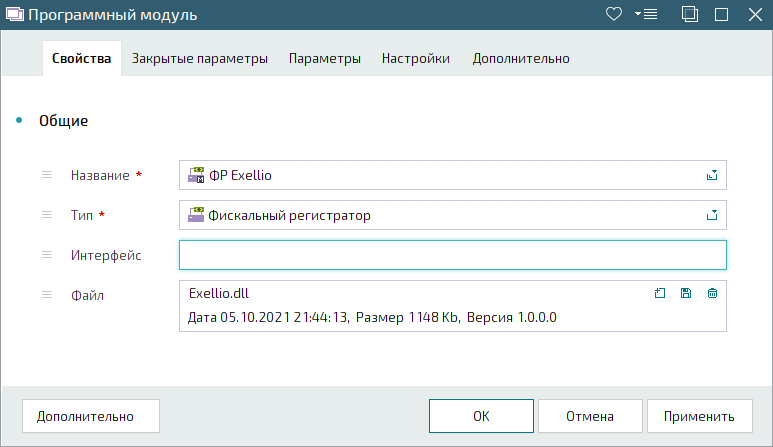Open the Название selection dropdown
Image resolution: width=773 pixels, height=447 pixels.
pos(712,175)
